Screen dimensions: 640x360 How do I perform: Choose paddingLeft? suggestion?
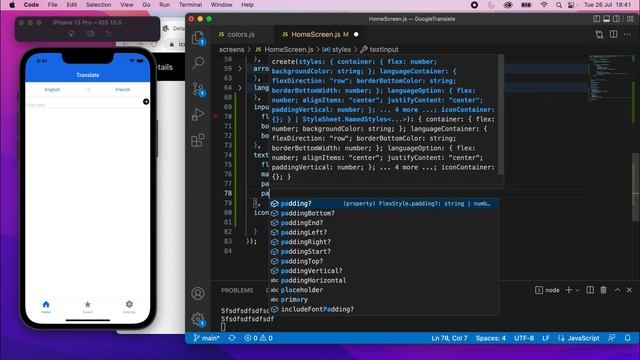click(384, 232)
